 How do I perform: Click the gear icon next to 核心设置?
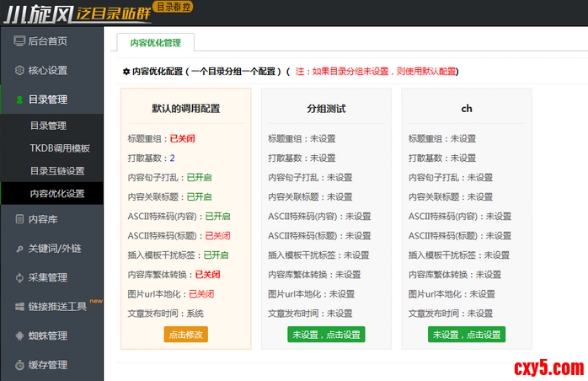(19, 70)
